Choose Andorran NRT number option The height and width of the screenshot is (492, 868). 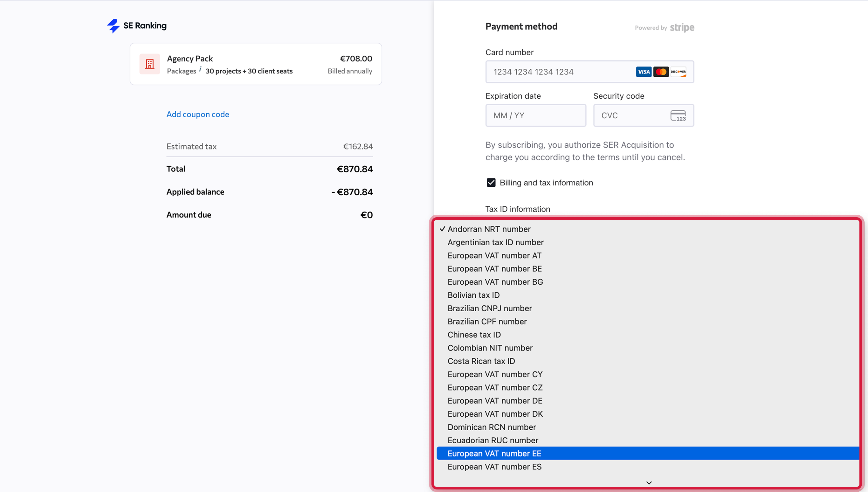489,229
